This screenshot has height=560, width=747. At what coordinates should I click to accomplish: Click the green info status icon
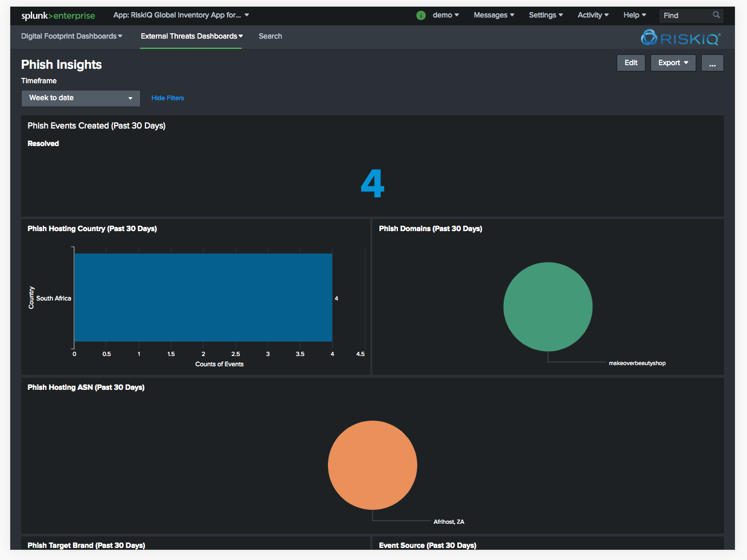[421, 15]
